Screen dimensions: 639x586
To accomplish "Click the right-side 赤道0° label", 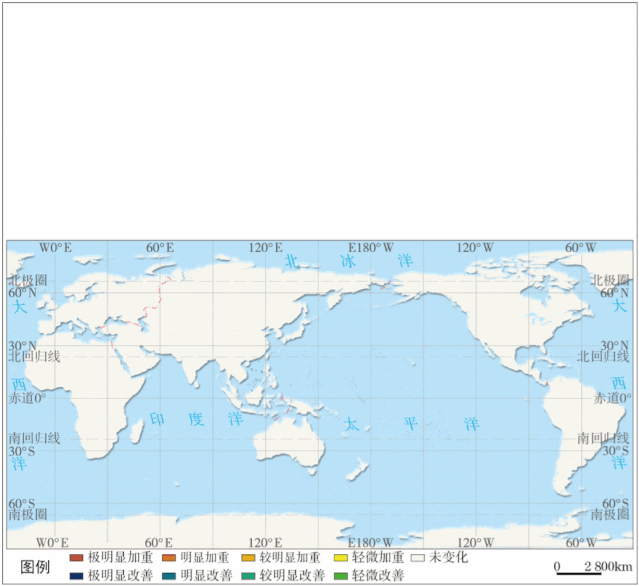I will [x=612, y=398].
